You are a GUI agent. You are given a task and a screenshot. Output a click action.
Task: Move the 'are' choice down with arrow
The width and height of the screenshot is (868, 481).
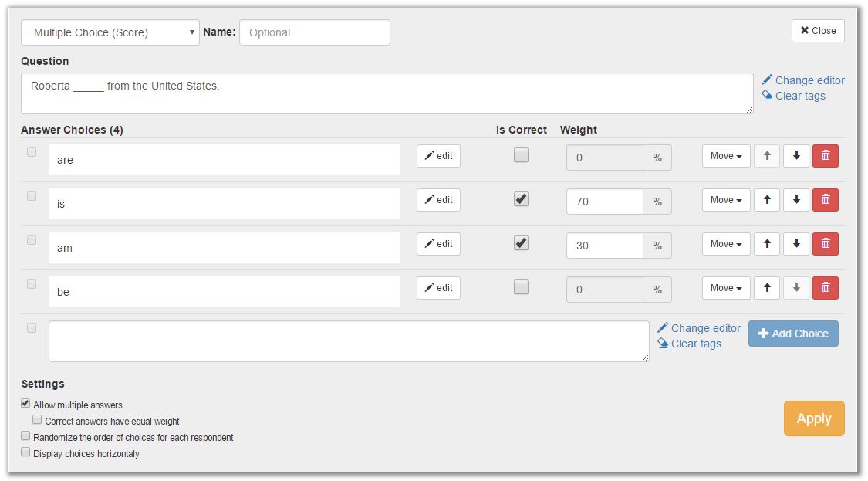pyautogui.click(x=796, y=156)
